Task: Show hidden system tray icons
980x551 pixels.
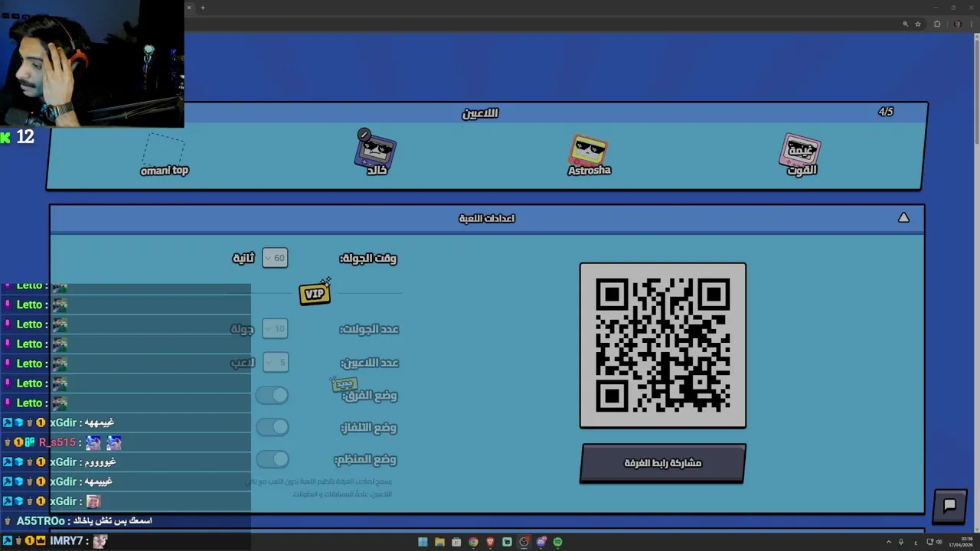Action: (x=889, y=542)
